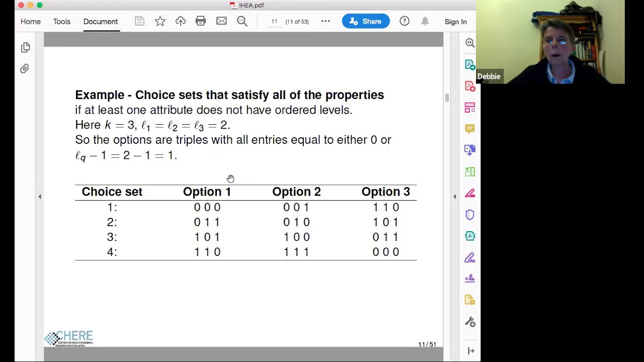Open More Tools wrench icon
This screenshot has height=362, width=644.
470,322
